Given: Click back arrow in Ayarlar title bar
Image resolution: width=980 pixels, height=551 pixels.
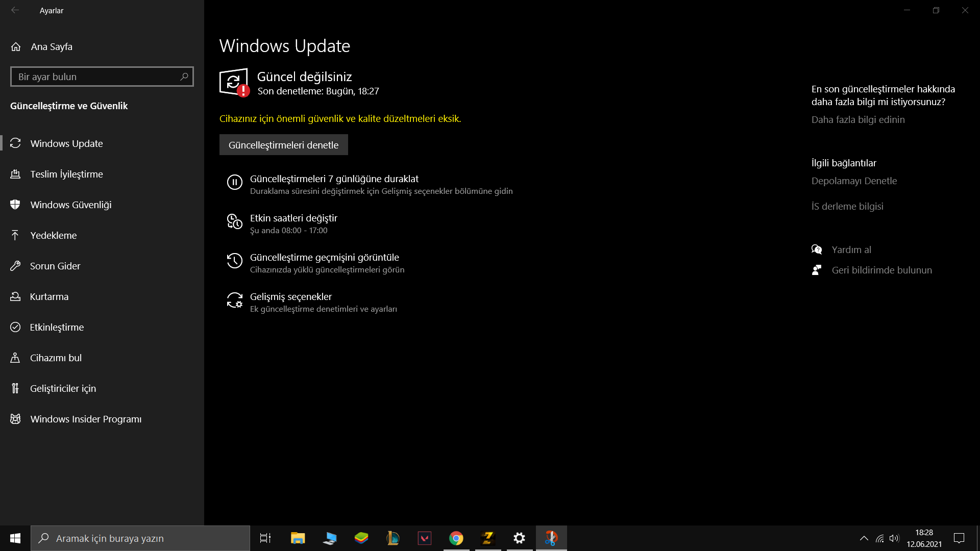Looking at the screenshot, I should [15, 10].
